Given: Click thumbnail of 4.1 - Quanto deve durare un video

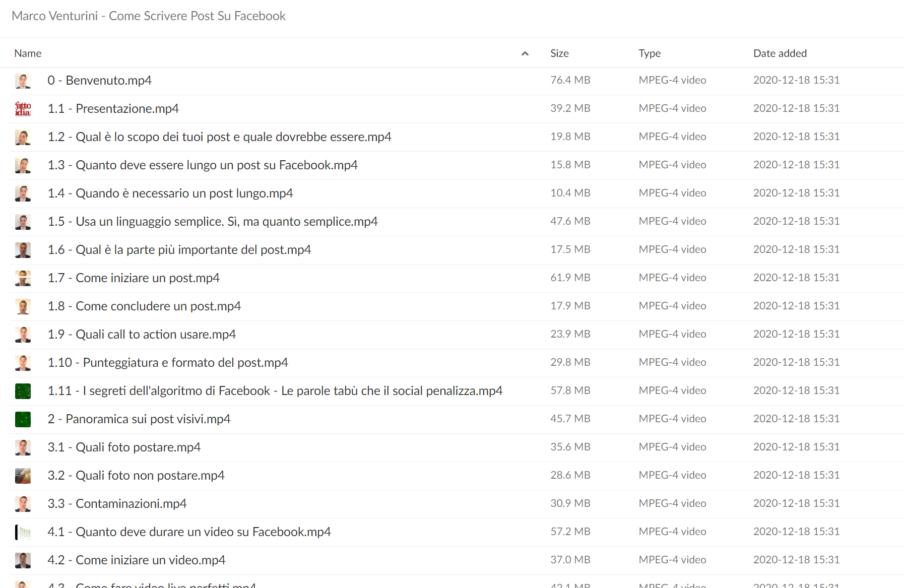Looking at the screenshot, I should [x=23, y=532].
